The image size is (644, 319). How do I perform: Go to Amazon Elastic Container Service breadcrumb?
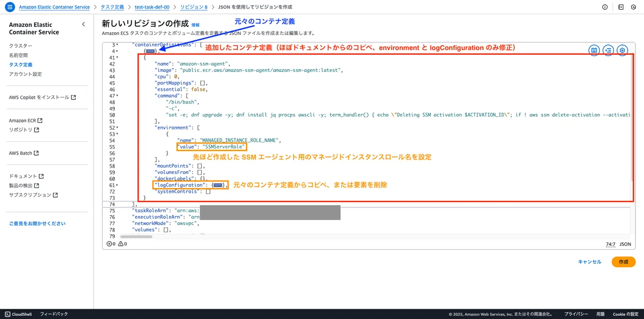54,8
